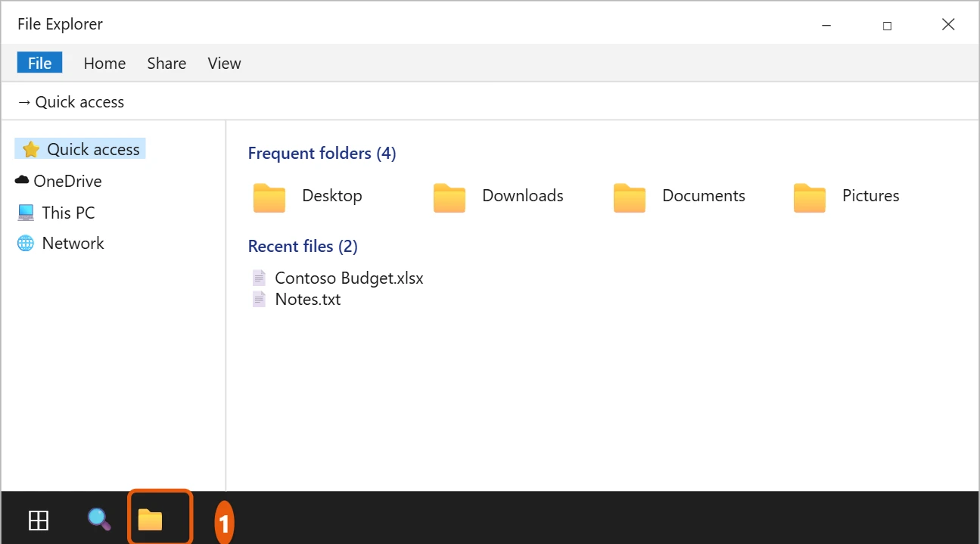Select Quick access in the navigation pane
Screen dimensions: 980x544
[x=80, y=149]
